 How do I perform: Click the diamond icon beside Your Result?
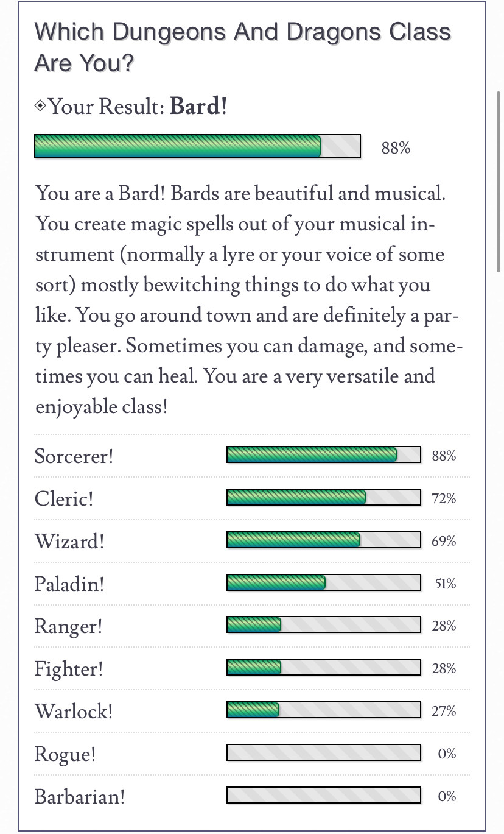click(x=40, y=106)
